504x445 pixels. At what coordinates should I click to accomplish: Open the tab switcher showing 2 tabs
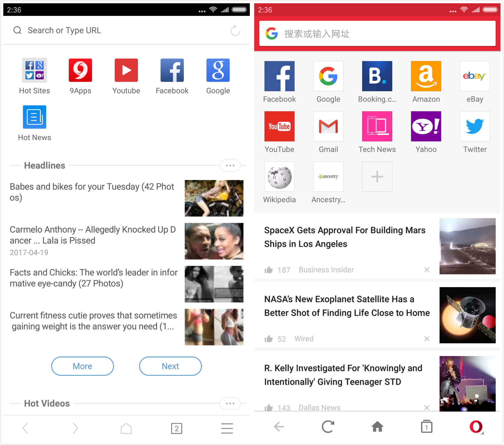177,428
